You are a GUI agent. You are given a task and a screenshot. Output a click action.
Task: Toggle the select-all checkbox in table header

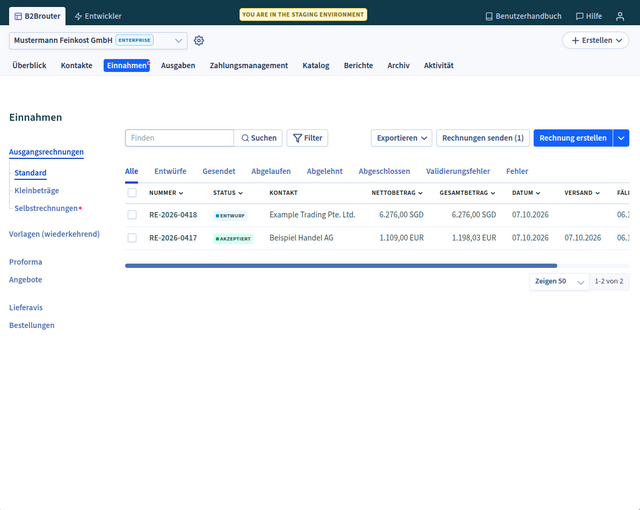tap(132, 193)
